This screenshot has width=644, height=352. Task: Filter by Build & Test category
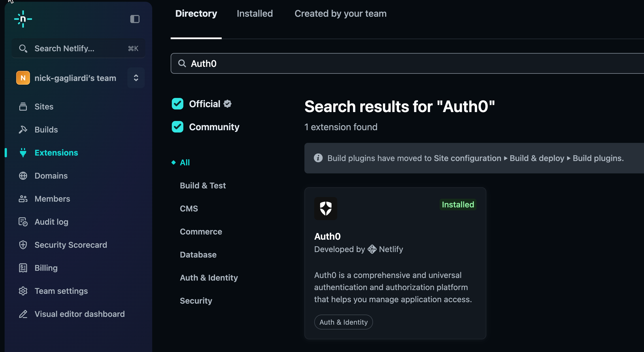[x=203, y=186]
